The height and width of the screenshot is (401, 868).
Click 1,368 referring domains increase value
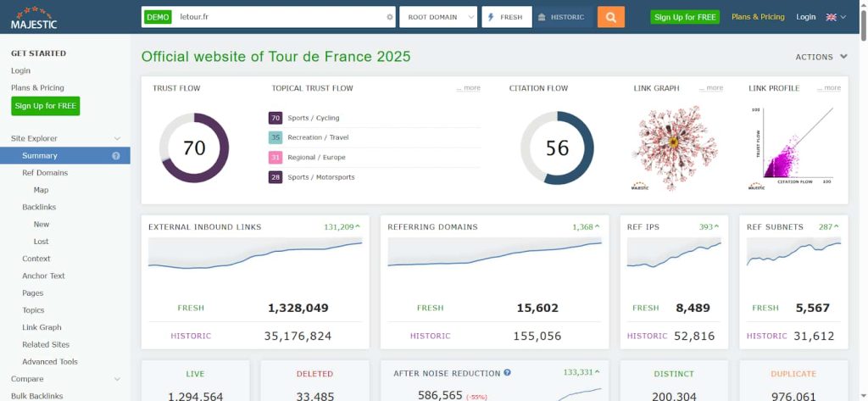[x=586, y=226]
